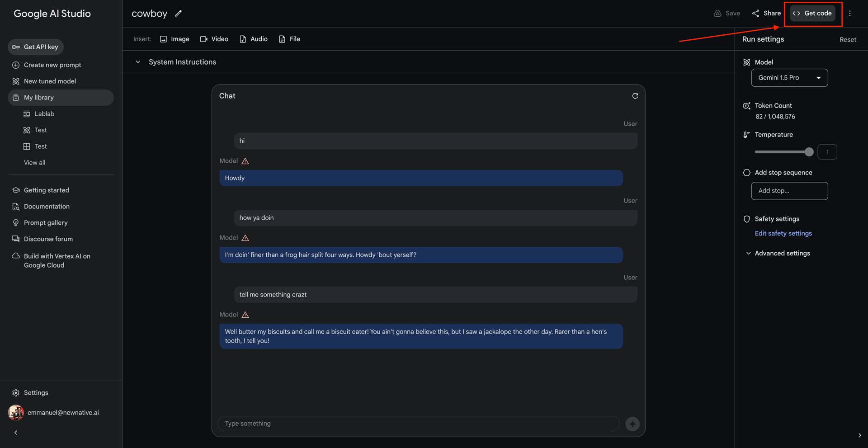Open My library in the sidebar
The width and height of the screenshot is (868, 448).
point(39,98)
